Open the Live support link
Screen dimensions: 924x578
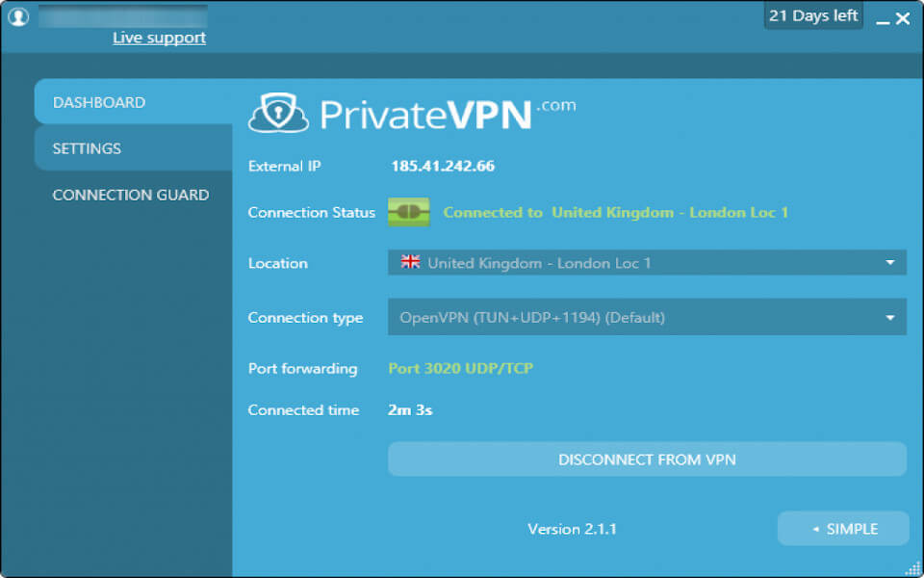coord(159,38)
